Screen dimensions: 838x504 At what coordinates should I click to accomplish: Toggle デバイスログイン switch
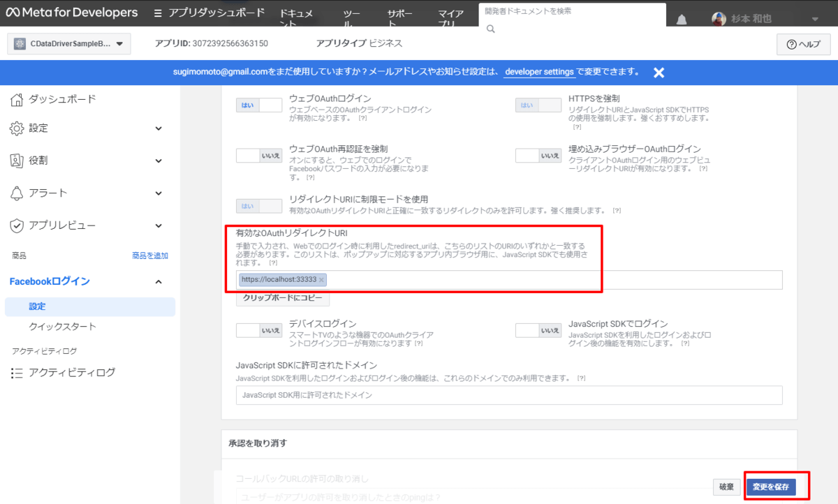259,331
